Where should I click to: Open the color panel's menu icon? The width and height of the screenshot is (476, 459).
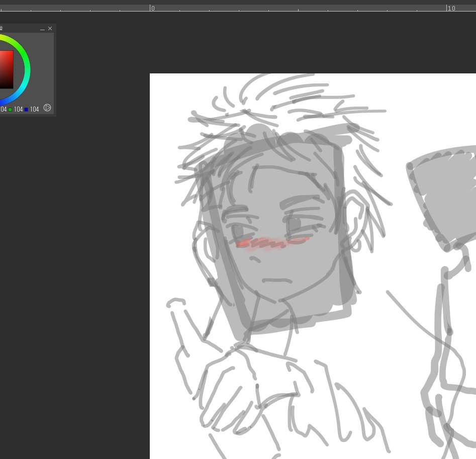tap(1, 28)
